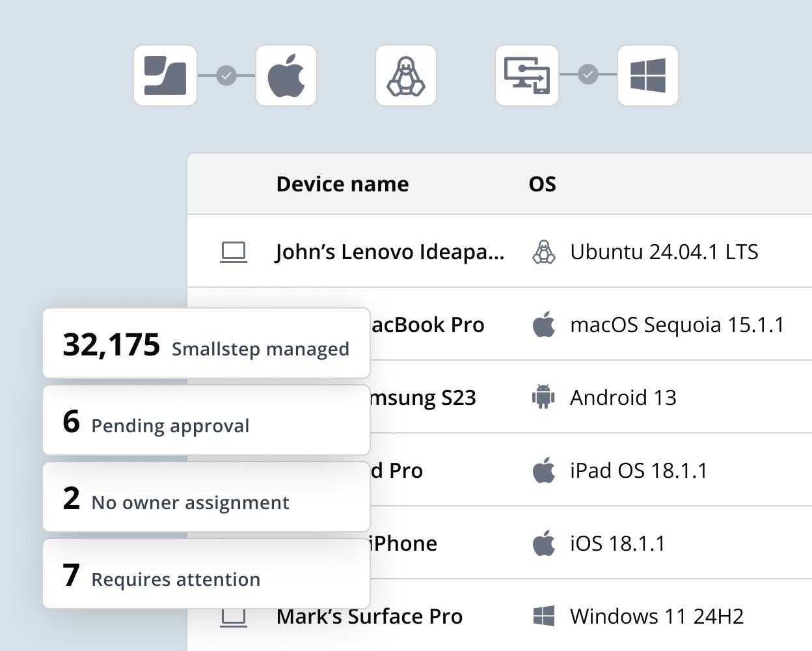The image size is (812, 651).
Task: Select the Apple icon in the top row
Action: (286, 75)
